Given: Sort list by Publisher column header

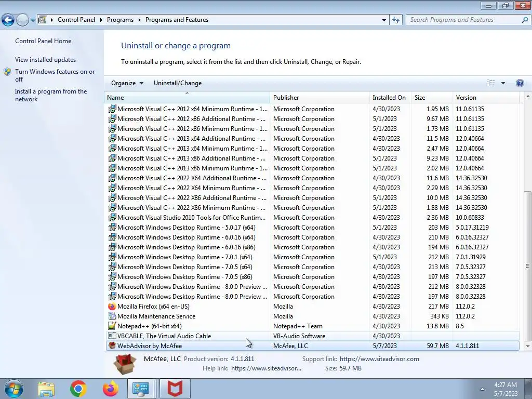Looking at the screenshot, I should tap(320, 97).
